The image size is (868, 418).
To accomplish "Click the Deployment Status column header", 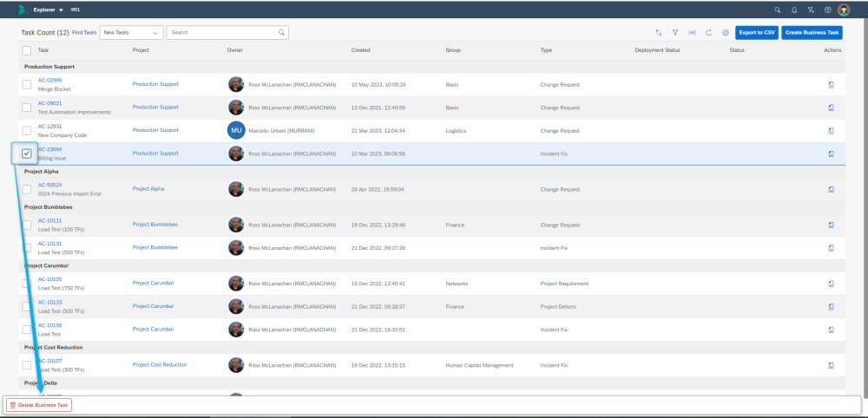I will 657,50.
